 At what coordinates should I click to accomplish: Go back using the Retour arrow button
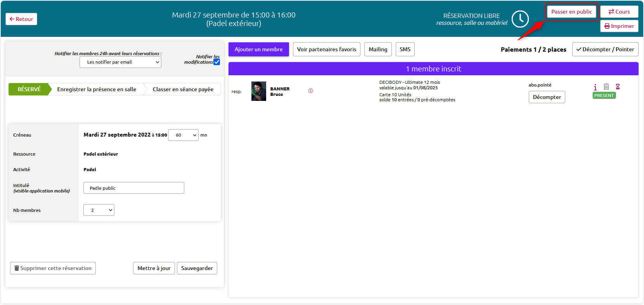21,19
